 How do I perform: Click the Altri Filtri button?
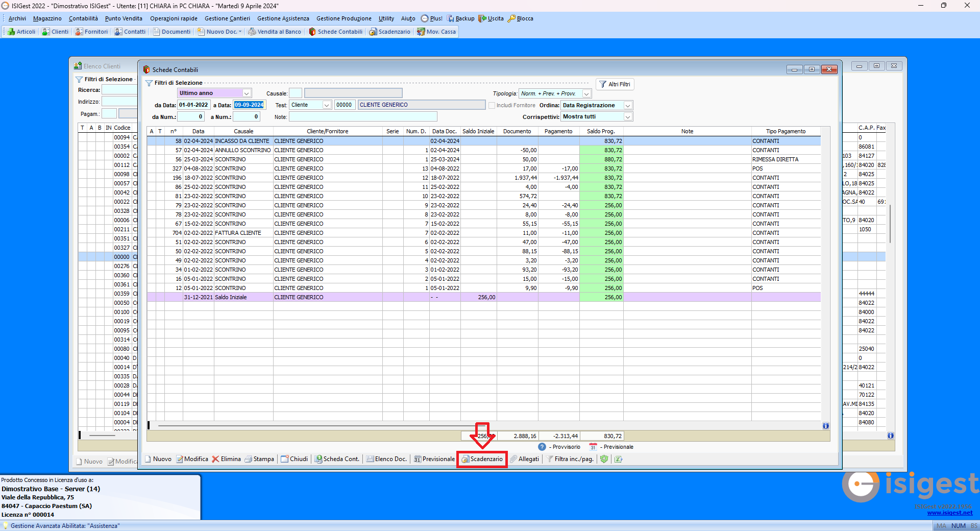click(x=615, y=84)
